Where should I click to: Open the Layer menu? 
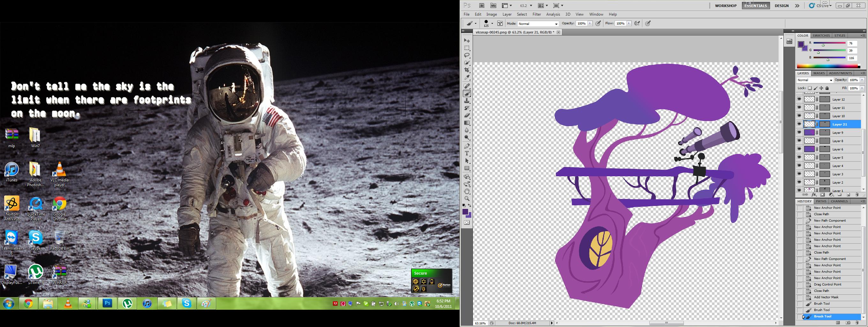tap(507, 14)
